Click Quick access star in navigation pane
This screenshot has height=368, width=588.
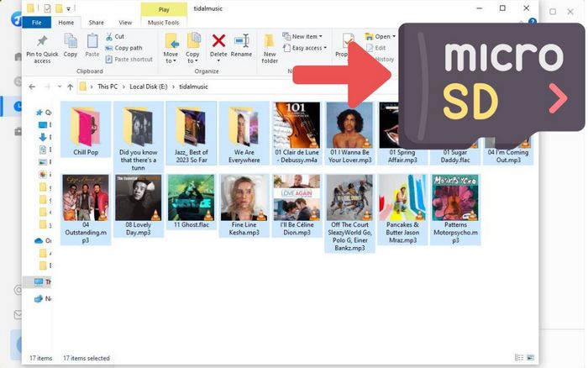point(39,113)
